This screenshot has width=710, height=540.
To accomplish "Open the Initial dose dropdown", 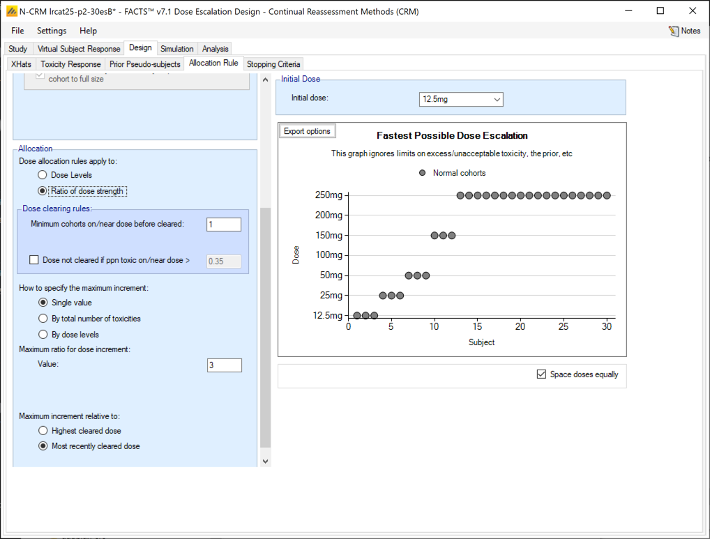I will click(x=496, y=99).
